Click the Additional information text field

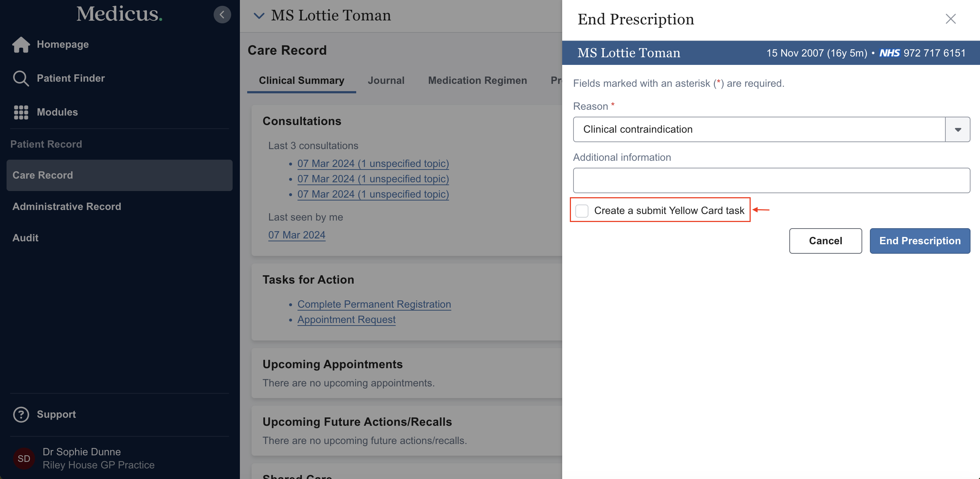(x=771, y=180)
